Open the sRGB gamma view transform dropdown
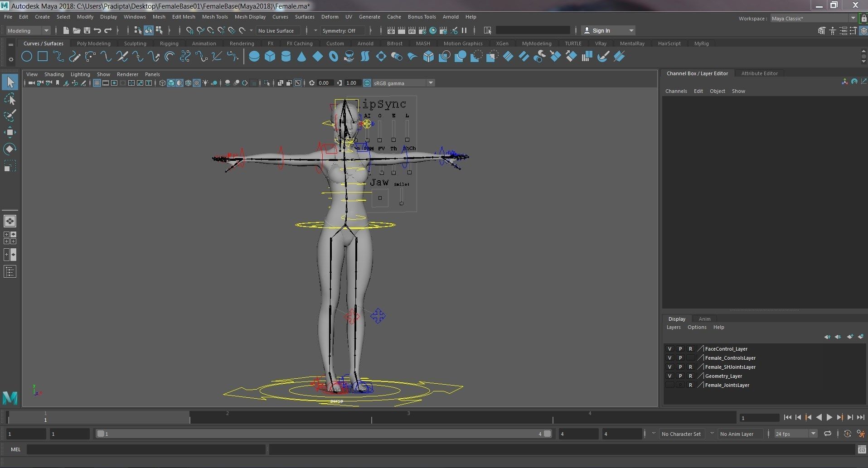Image resolution: width=868 pixels, height=468 pixels. pos(403,83)
